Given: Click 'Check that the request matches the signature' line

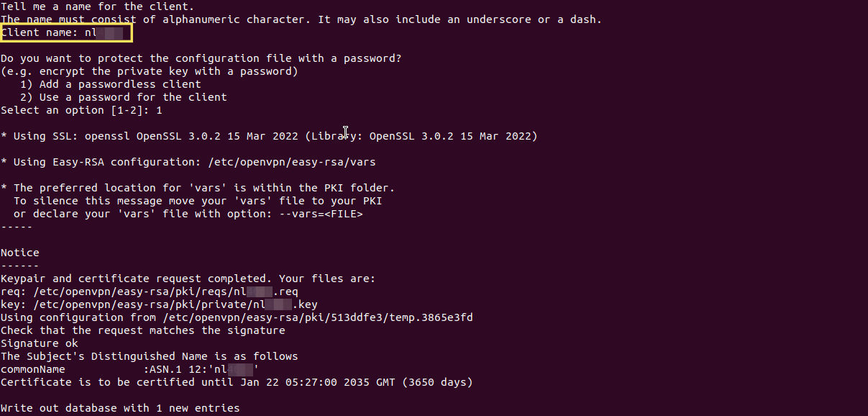Looking at the screenshot, I should coord(142,330).
